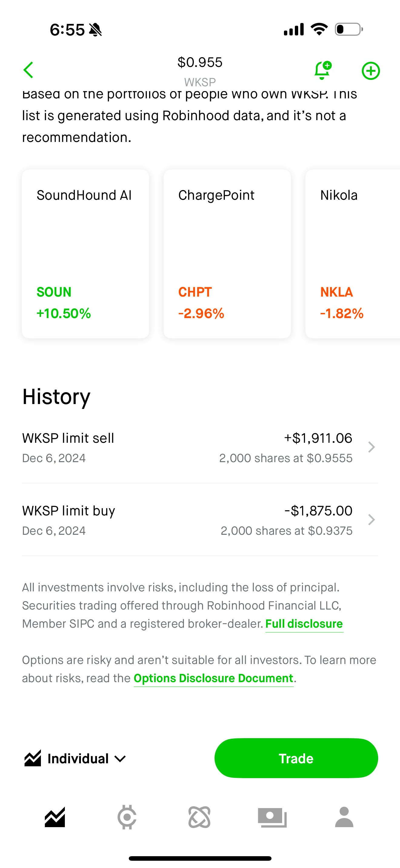Open the Options Disclosure Document link
The width and height of the screenshot is (400, 868).
click(x=214, y=678)
